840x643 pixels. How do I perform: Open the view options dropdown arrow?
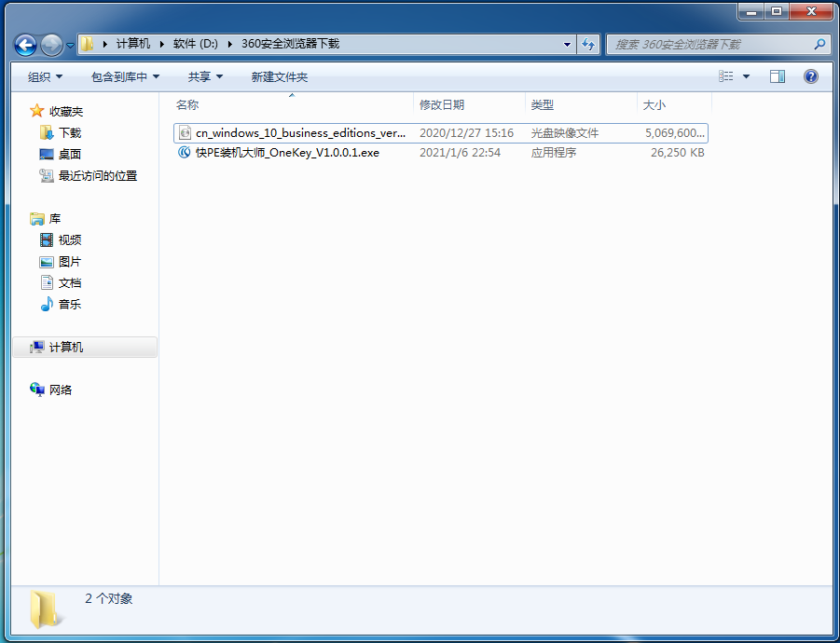pos(746,76)
